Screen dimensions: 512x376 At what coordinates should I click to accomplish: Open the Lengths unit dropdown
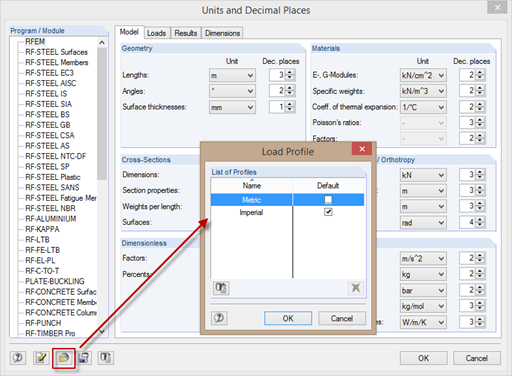232,75
